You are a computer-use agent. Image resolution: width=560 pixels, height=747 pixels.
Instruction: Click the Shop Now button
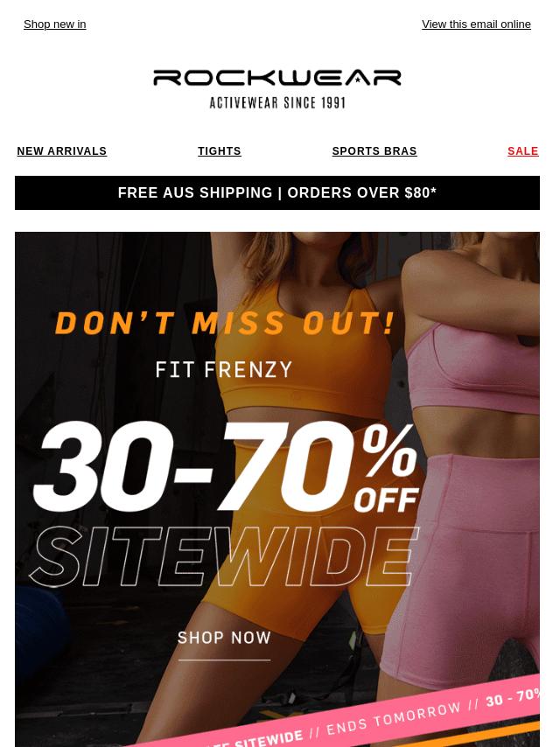[x=224, y=639]
